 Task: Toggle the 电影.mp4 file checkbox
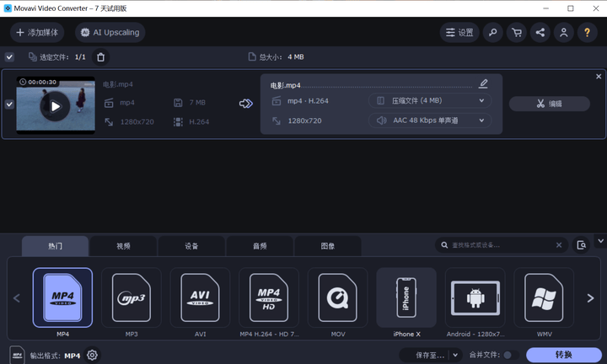pyautogui.click(x=9, y=104)
